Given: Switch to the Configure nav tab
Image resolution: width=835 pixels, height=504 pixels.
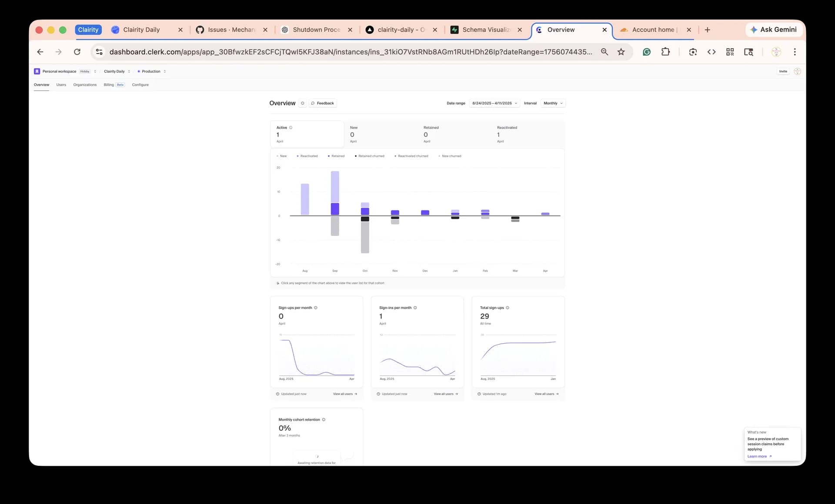Looking at the screenshot, I should coord(140,85).
